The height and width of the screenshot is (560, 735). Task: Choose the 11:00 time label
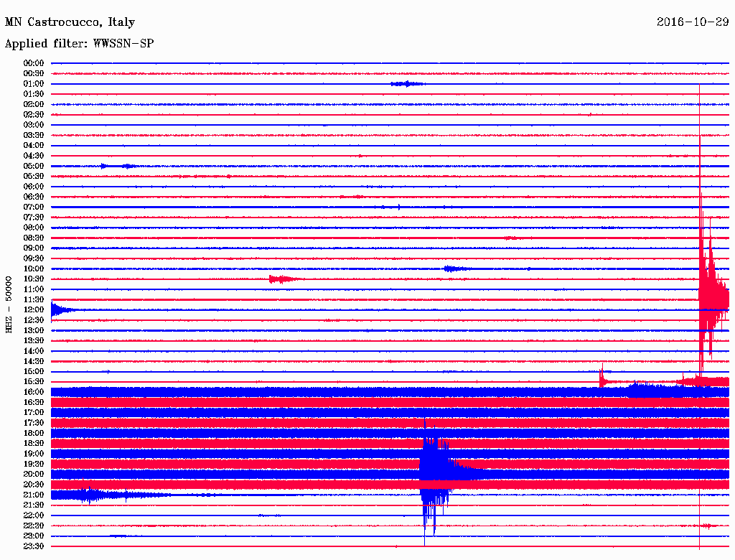click(34, 289)
